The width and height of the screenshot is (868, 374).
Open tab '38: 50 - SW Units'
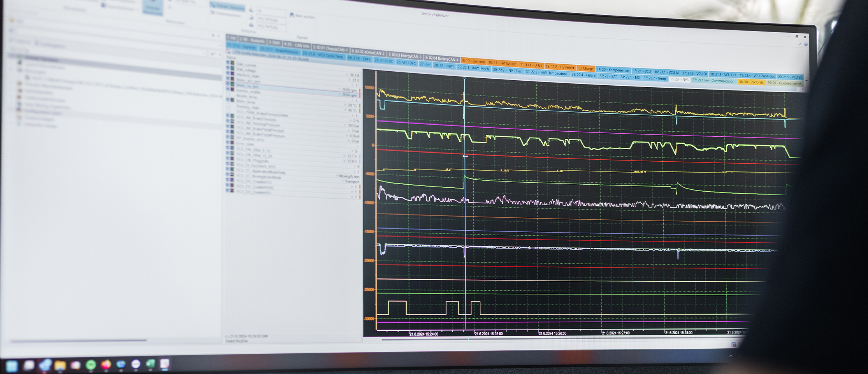pyautogui.click(x=752, y=82)
